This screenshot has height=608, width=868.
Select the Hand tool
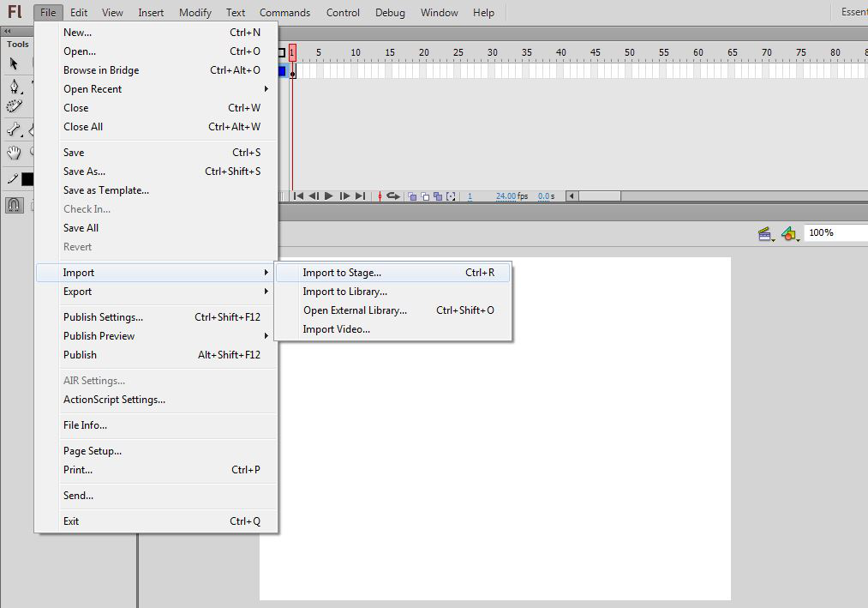(14, 153)
